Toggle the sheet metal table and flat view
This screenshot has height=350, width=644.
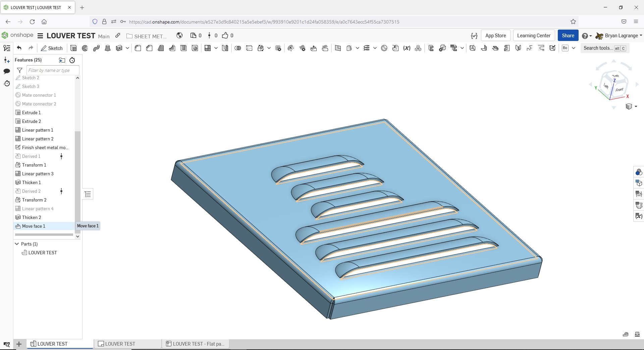tap(639, 205)
